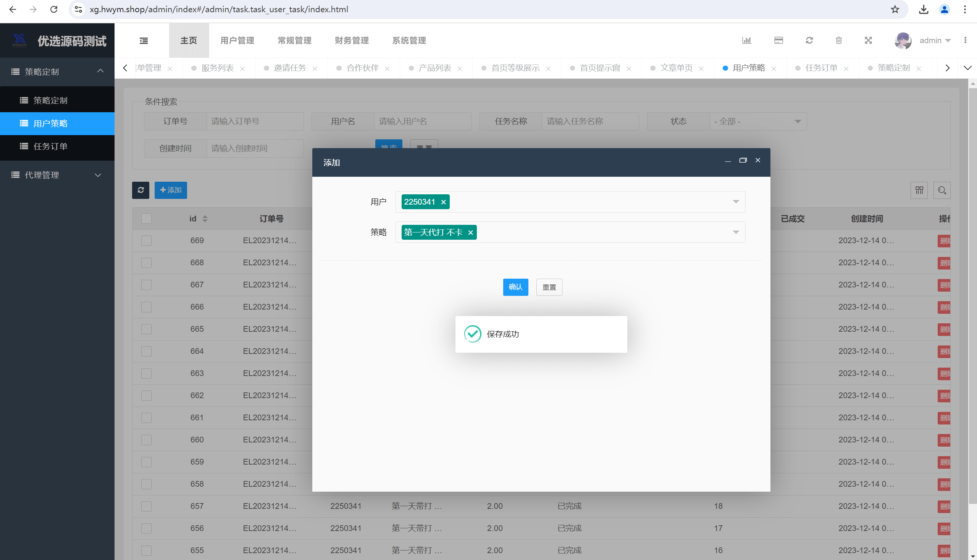Click the 重置 button in the dialog

pos(549,287)
